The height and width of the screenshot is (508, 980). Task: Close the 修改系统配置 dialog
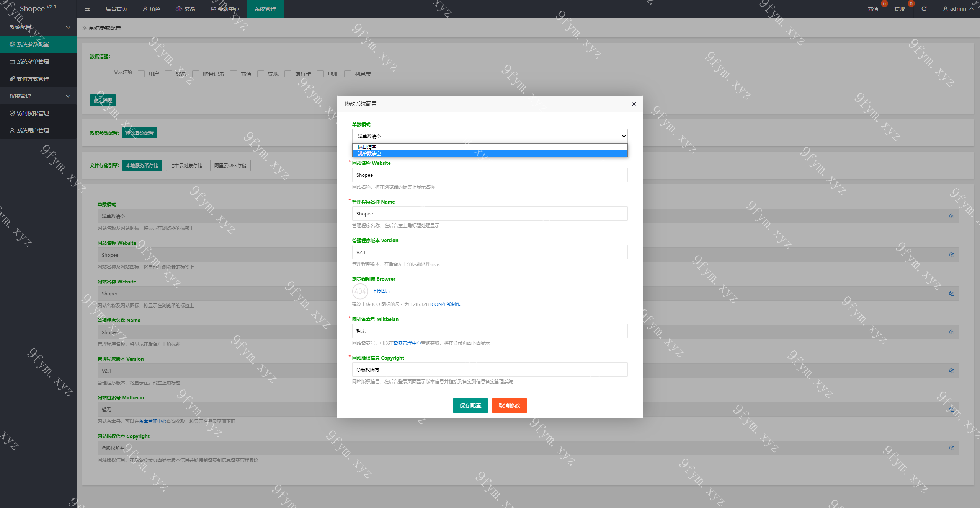pos(634,104)
